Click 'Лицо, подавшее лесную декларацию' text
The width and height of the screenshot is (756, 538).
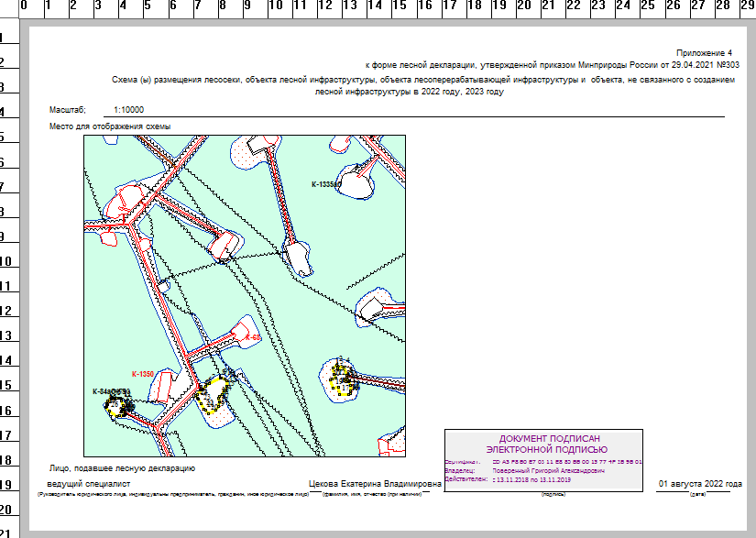click(125, 468)
